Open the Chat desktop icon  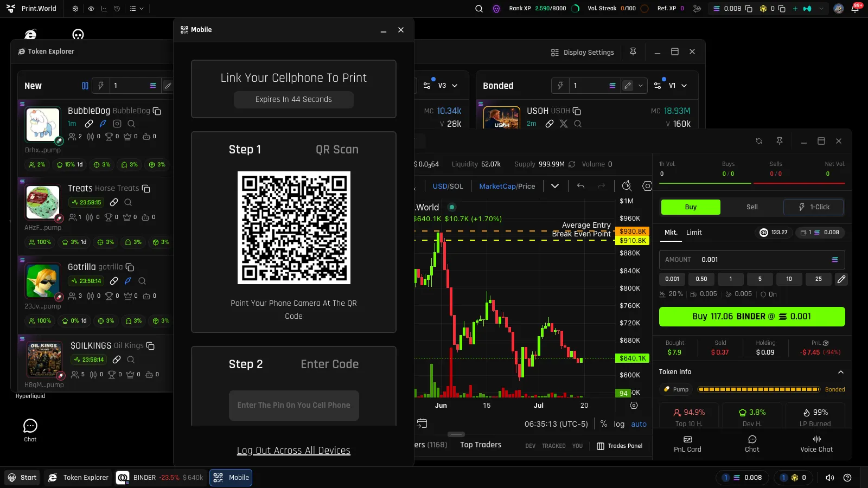pyautogui.click(x=30, y=431)
